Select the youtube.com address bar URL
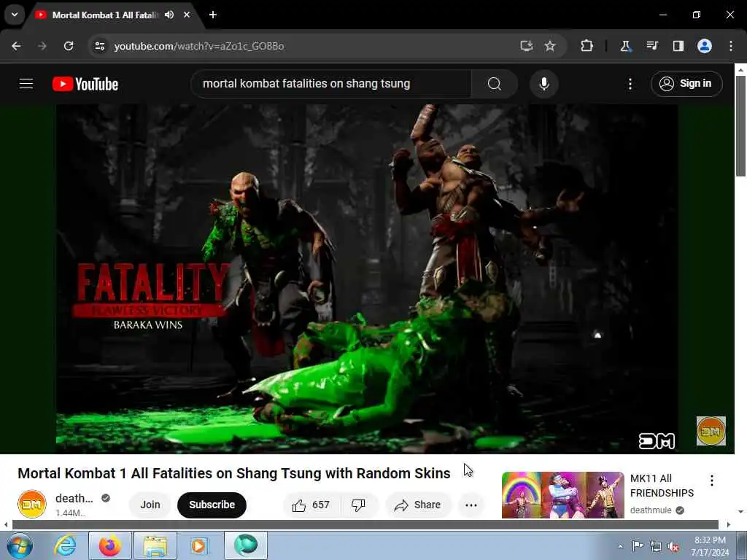This screenshot has width=747, height=560. (x=199, y=46)
